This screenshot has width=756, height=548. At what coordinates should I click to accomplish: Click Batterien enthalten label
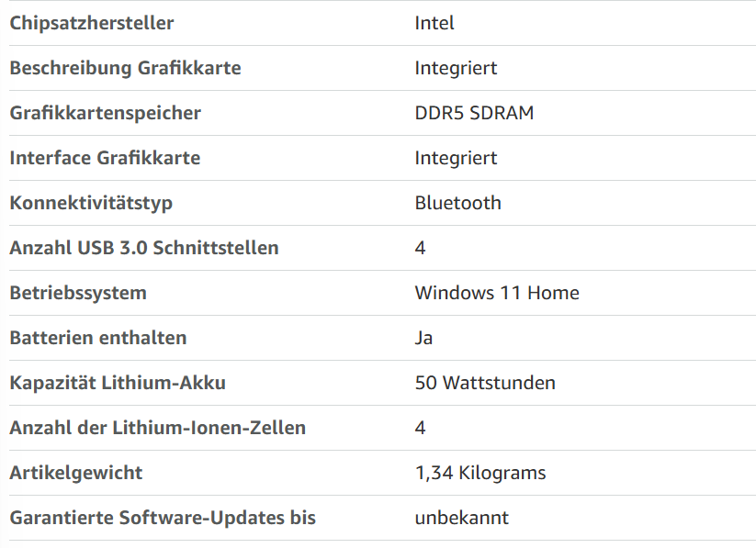point(98,338)
